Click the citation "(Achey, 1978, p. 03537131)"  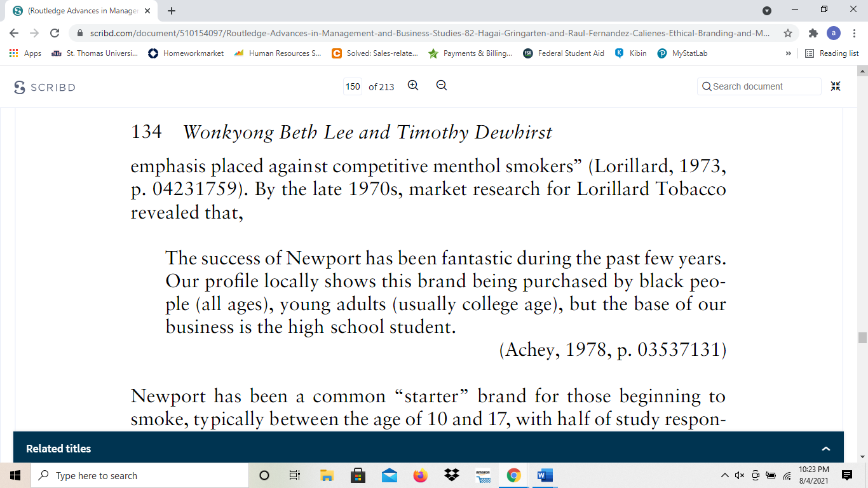tap(613, 349)
